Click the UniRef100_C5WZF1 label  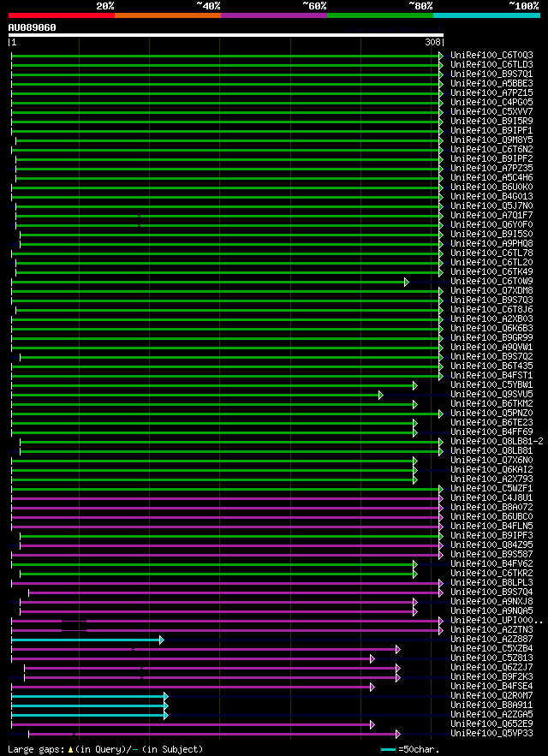[x=492, y=489]
